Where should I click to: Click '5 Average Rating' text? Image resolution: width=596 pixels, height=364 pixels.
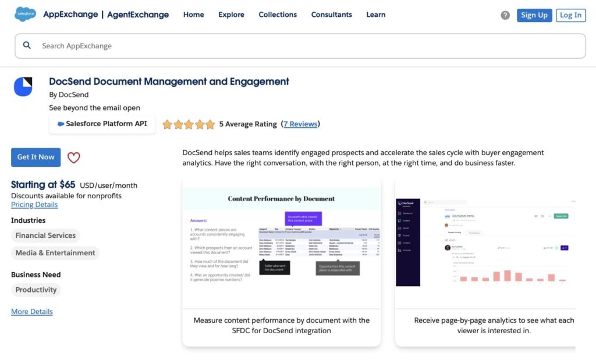click(x=248, y=124)
